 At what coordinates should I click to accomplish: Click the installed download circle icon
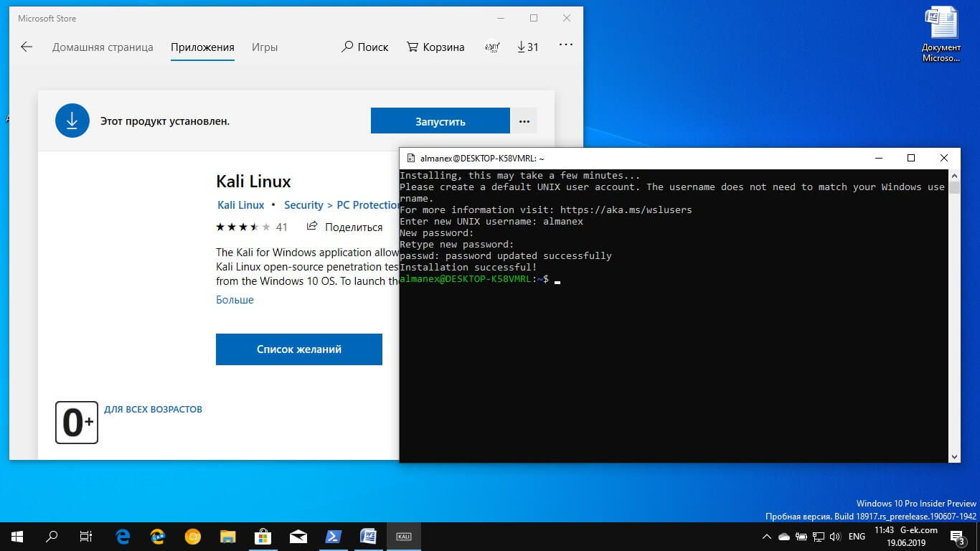(x=72, y=121)
